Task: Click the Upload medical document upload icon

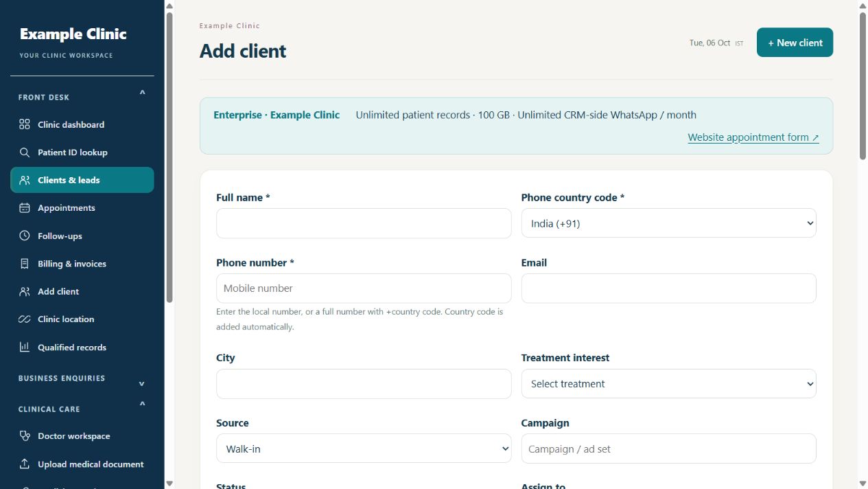Action: (x=25, y=464)
